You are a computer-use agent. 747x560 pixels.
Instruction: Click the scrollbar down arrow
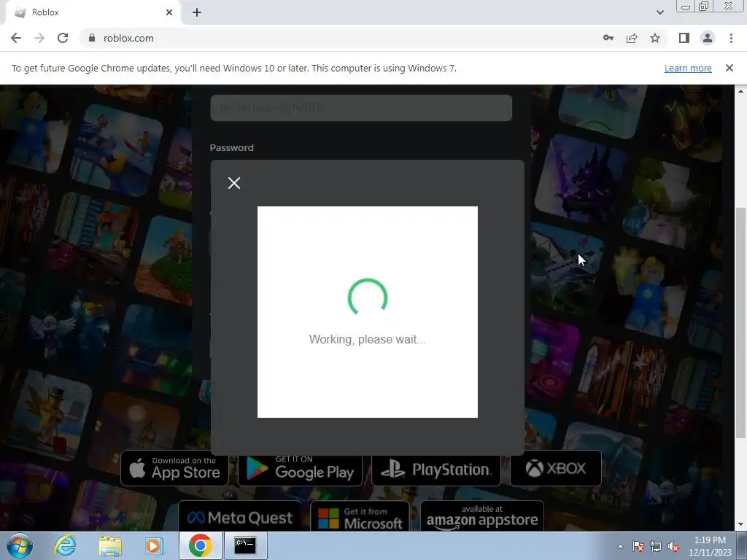point(740,525)
